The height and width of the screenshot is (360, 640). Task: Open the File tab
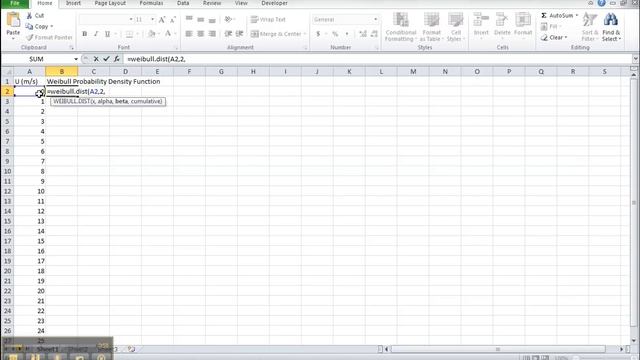pyautogui.click(x=15, y=3)
